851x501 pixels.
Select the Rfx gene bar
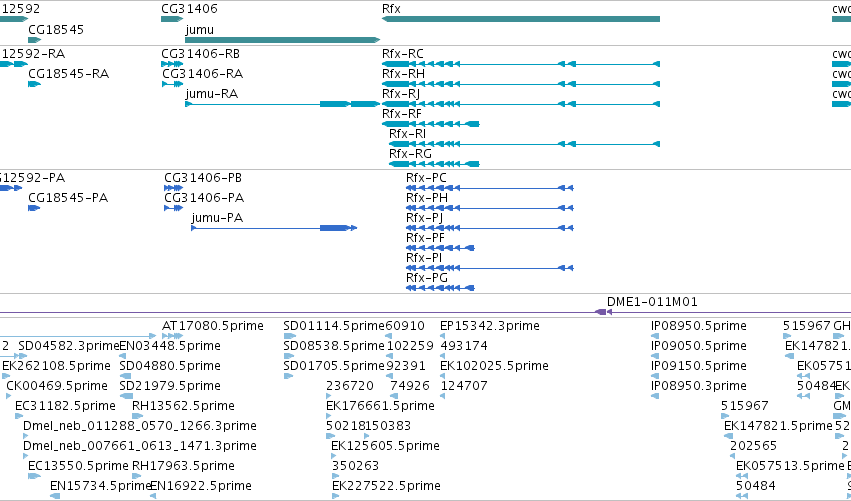(x=521, y=19)
